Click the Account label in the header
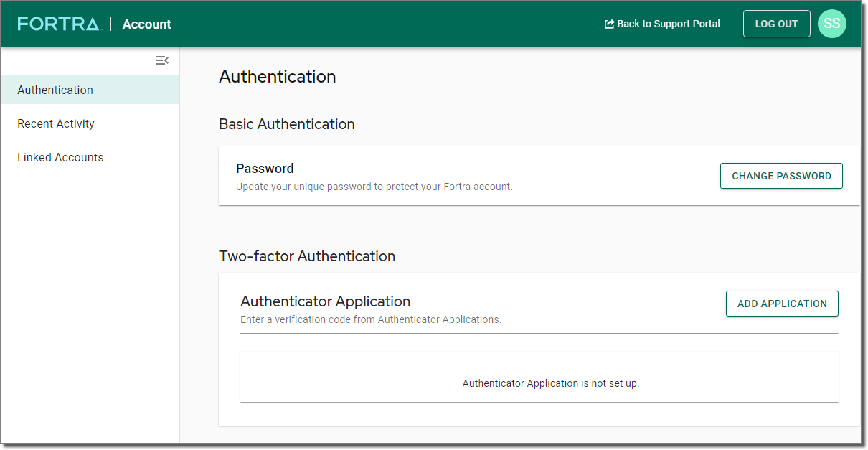 [x=146, y=24]
